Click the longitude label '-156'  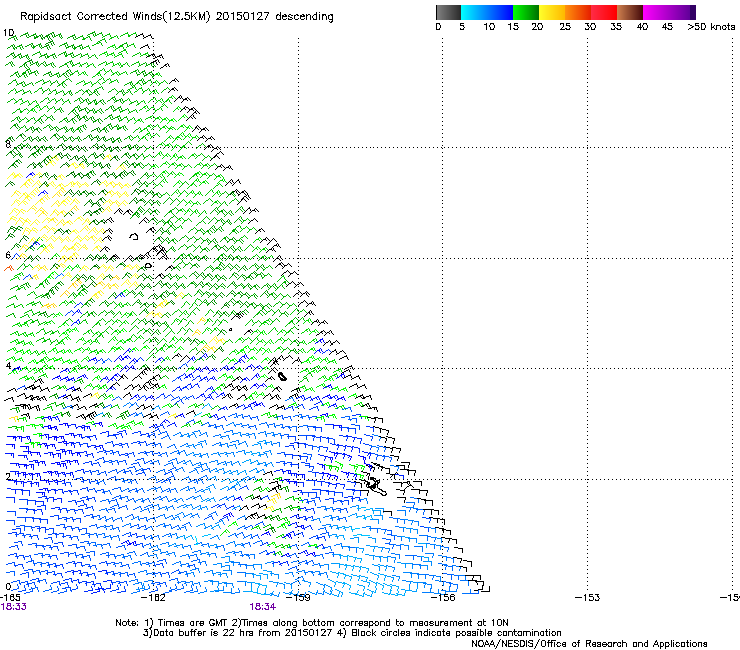(443, 598)
